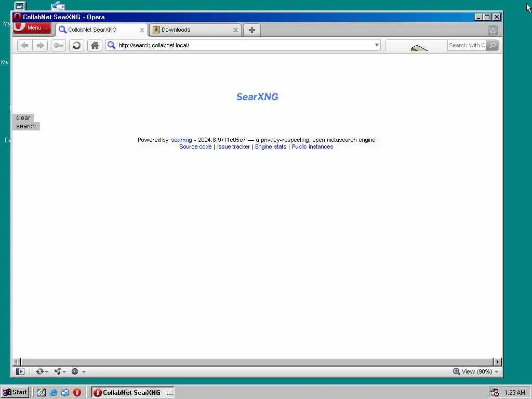This screenshot has width=532, height=399.
Task: Click the zoom magnifier icon in status bar
Action: pos(456,371)
